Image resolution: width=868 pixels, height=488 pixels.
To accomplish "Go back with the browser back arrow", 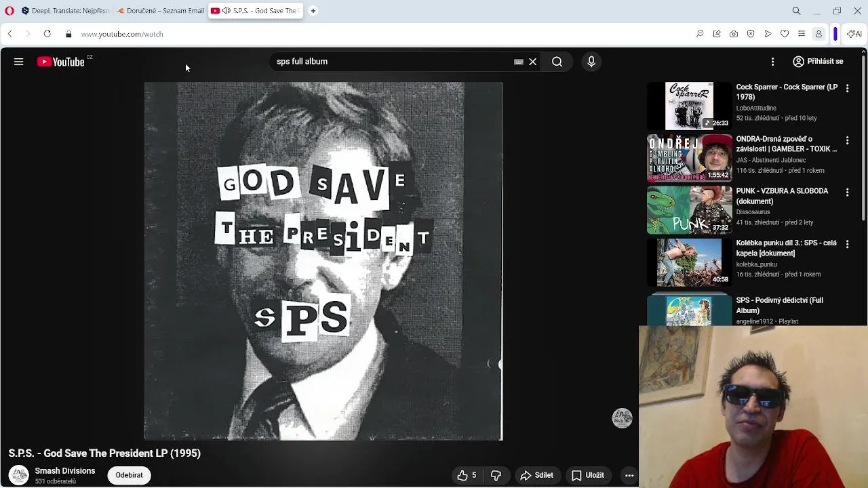I will (x=9, y=34).
